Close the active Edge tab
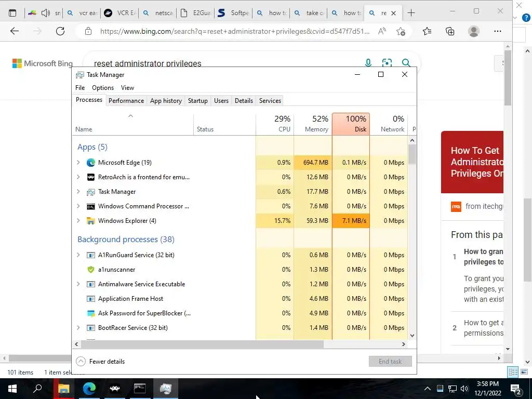Viewport: 532px width, 399px height. coord(394,13)
